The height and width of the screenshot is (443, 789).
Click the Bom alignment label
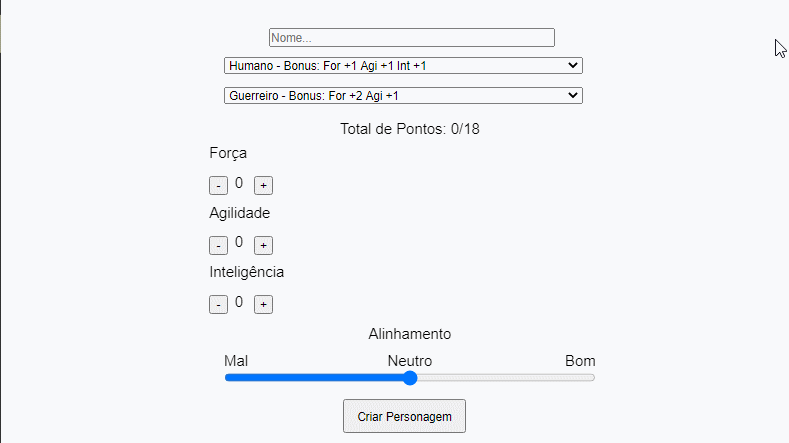(x=580, y=361)
